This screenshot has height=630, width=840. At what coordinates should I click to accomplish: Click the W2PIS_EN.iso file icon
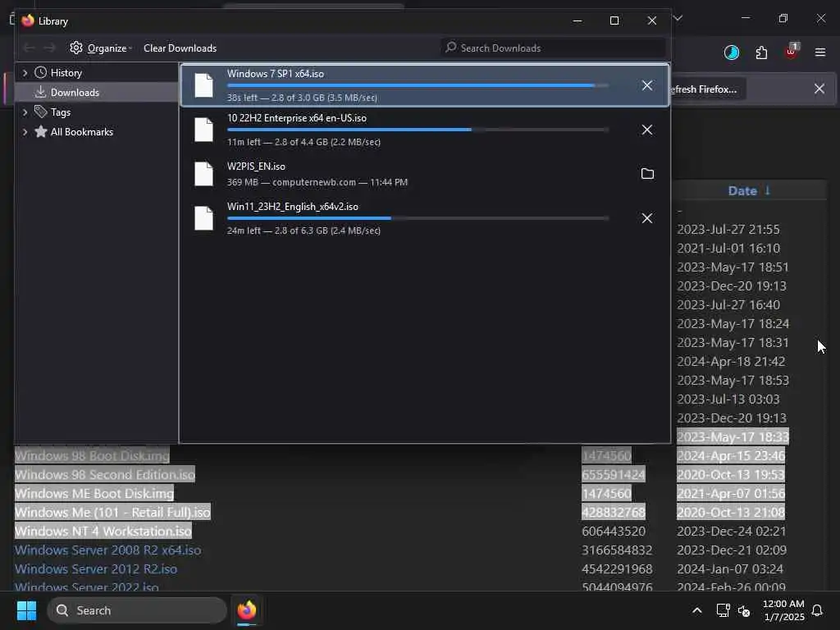[x=203, y=174]
